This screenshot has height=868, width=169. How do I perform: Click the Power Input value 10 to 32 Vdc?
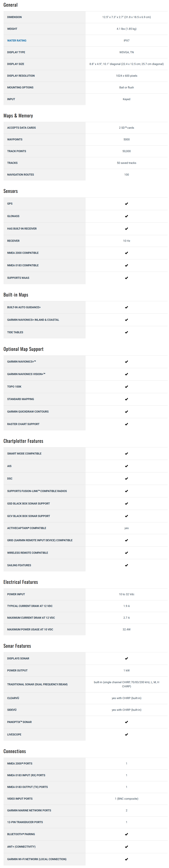coord(126,594)
